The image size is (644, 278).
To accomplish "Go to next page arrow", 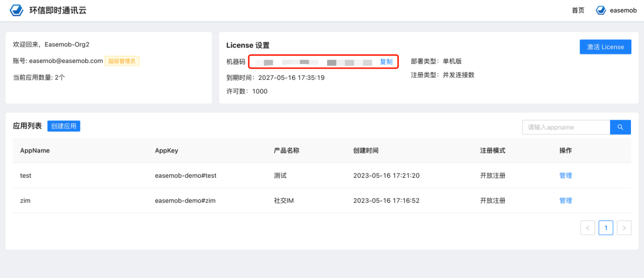I will 624,228.
